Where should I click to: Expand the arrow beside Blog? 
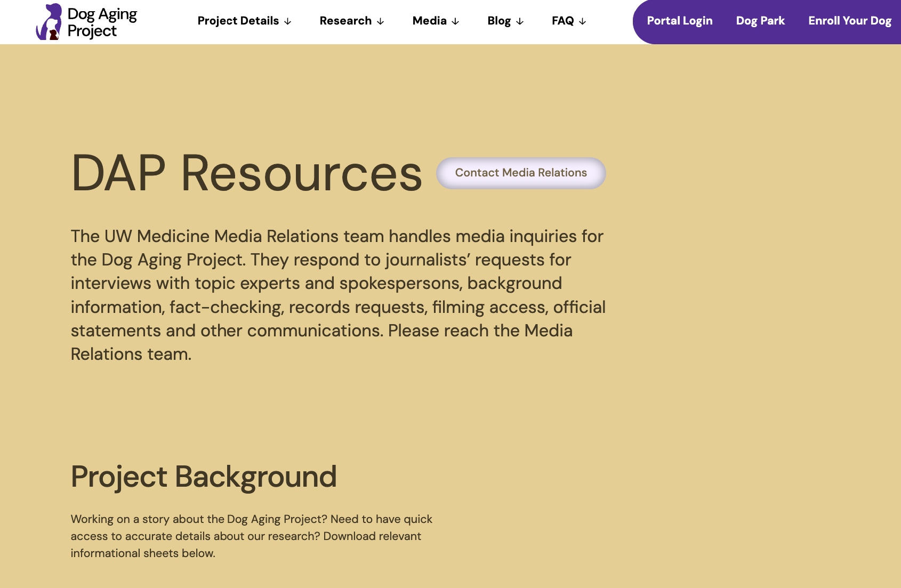coord(520,21)
